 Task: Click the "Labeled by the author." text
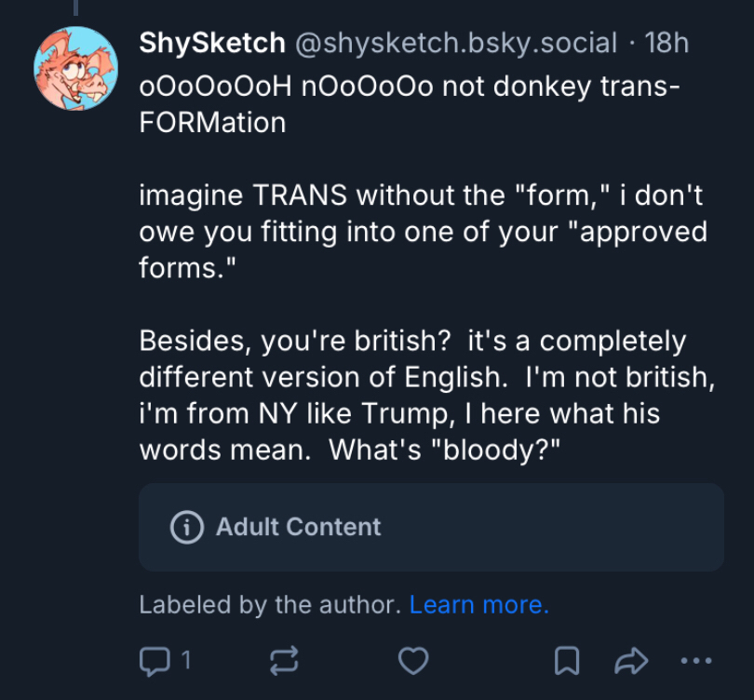[272, 605]
